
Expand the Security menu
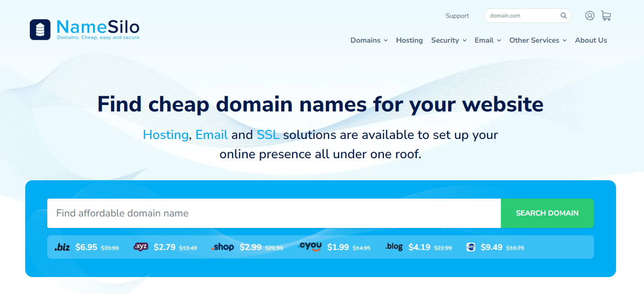coord(449,40)
